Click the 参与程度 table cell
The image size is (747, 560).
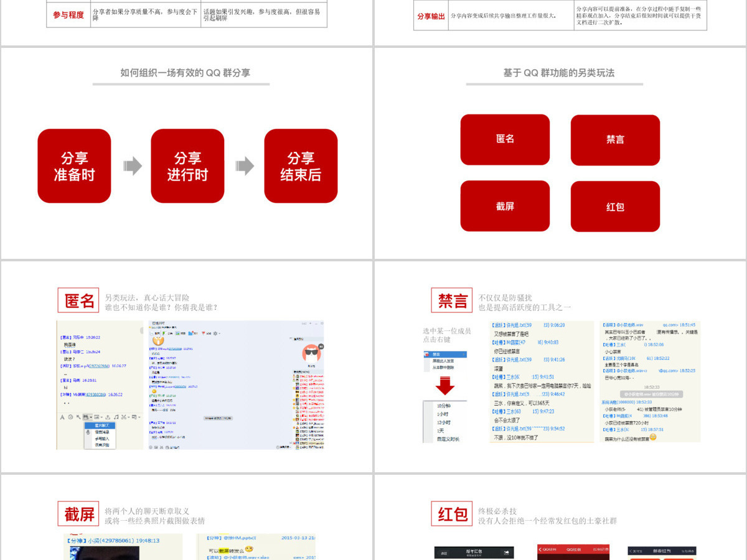point(68,15)
